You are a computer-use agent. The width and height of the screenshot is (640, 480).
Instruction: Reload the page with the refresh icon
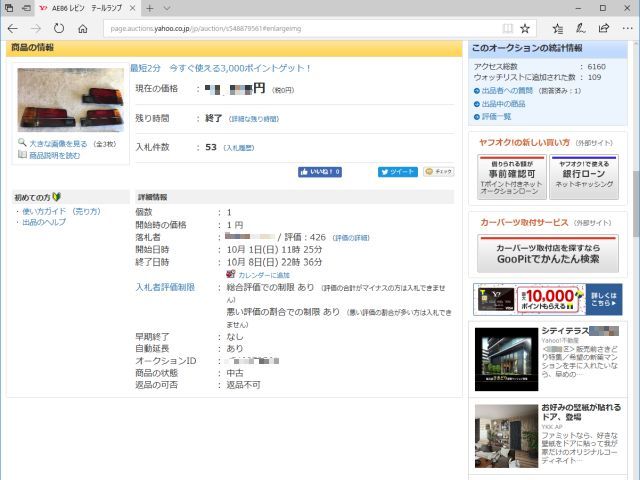(59, 28)
